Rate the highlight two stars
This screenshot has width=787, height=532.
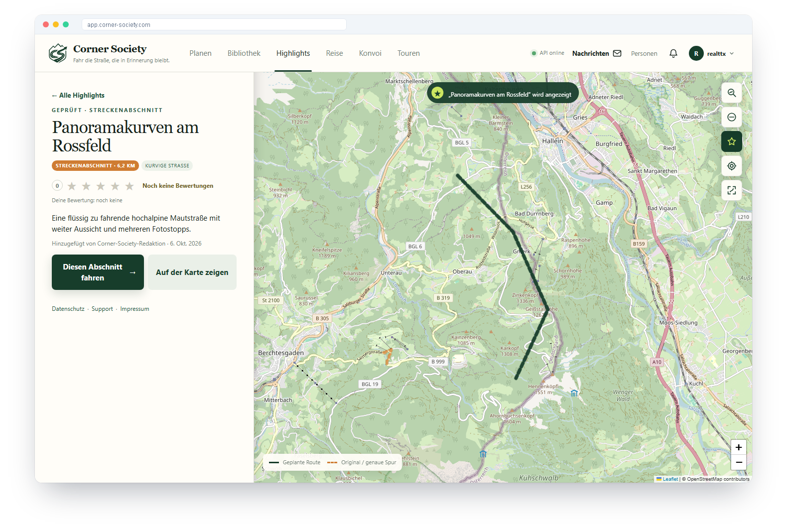pos(86,186)
